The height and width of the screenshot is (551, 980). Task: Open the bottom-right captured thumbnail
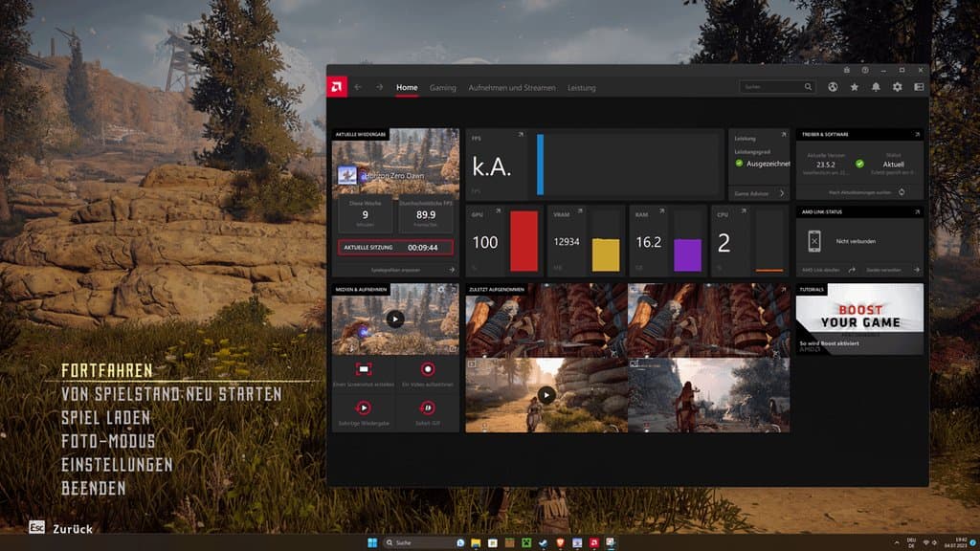pyautogui.click(x=709, y=395)
